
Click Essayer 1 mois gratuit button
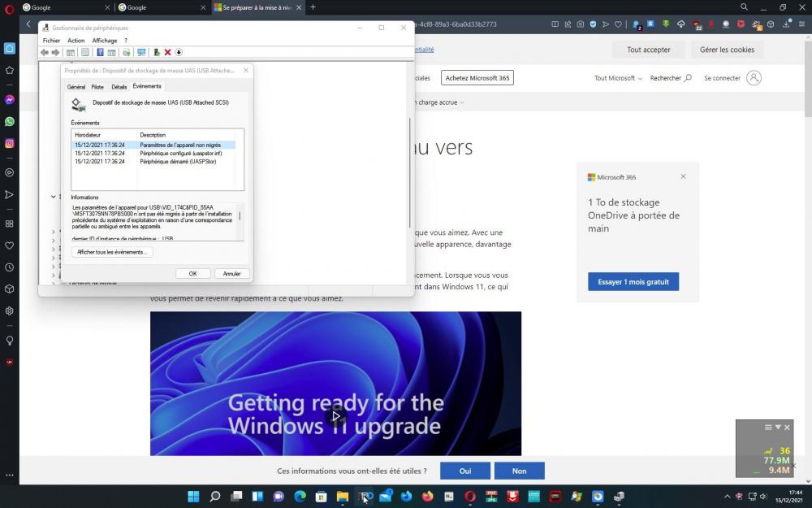[x=633, y=282]
